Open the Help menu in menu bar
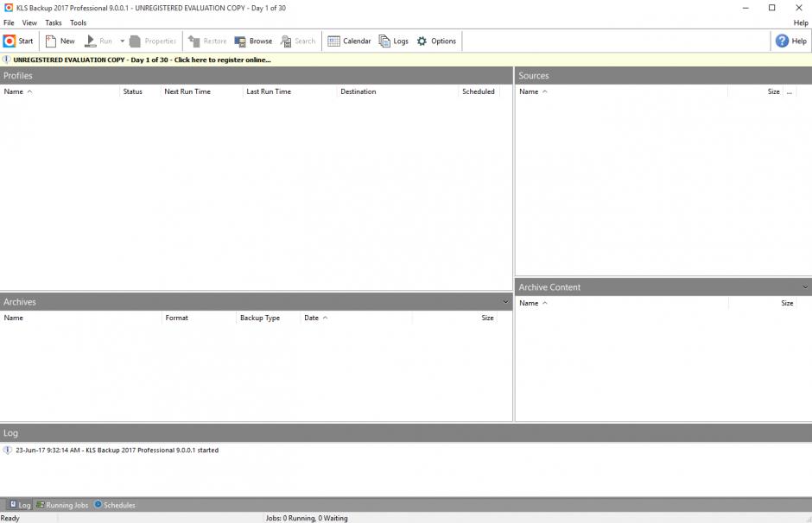812x523 pixels. point(801,22)
